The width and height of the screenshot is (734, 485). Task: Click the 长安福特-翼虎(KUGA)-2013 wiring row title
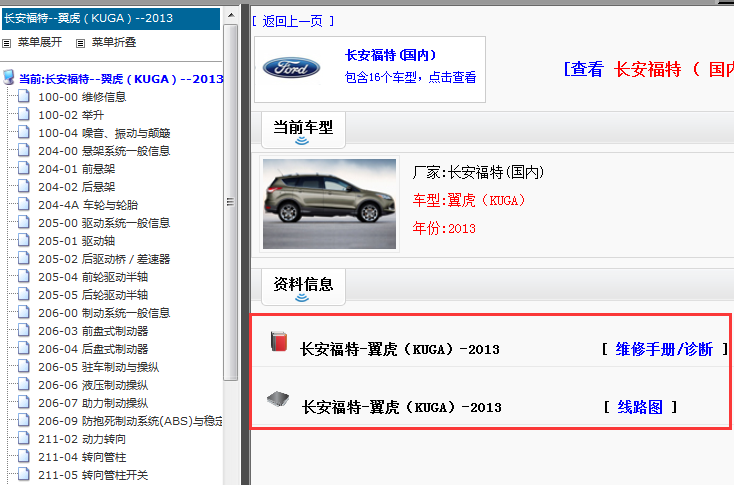(x=402, y=407)
